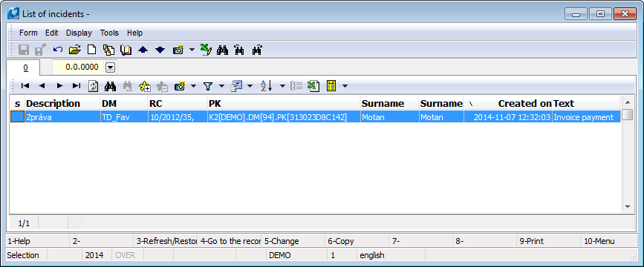Click the undo arrow icon in top toolbar
This screenshot has height=267, width=644.
pyautogui.click(x=58, y=50)
